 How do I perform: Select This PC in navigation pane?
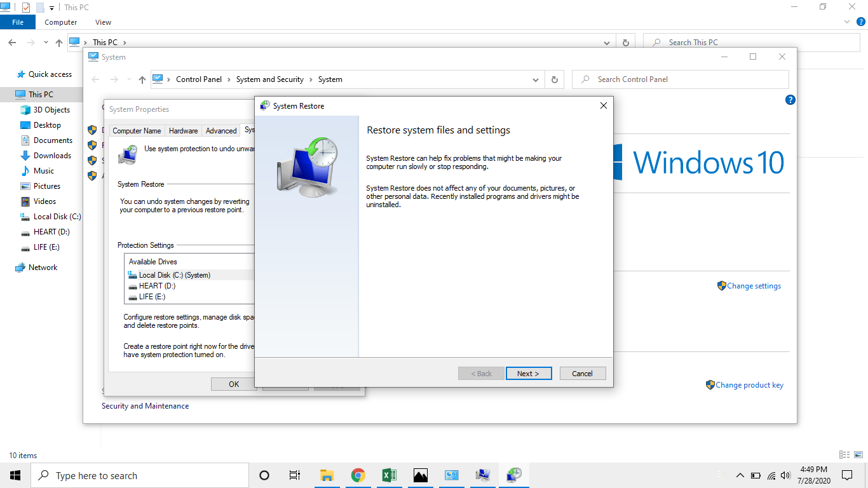41,95
